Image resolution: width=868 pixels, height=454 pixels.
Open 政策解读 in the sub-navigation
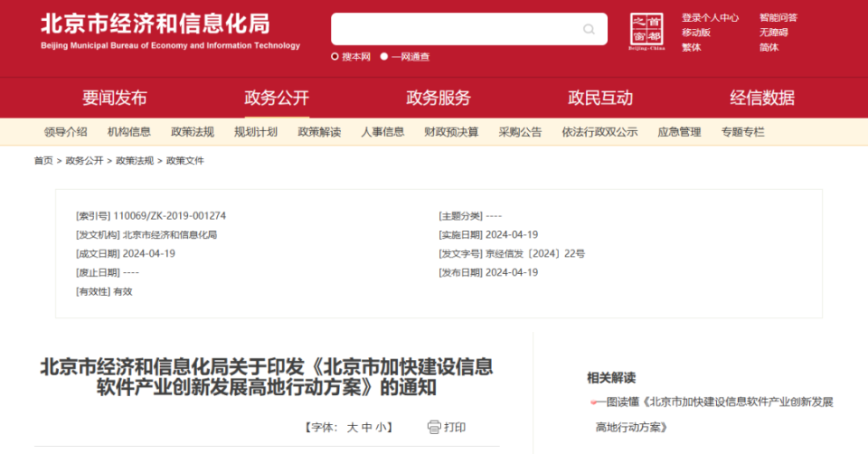click(319, 132)
